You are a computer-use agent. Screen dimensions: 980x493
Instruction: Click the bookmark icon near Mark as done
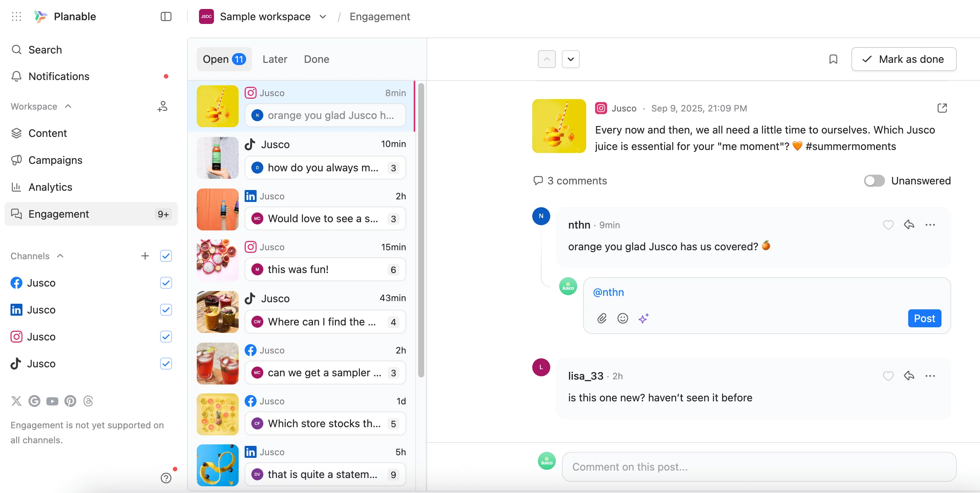[833, 59]
